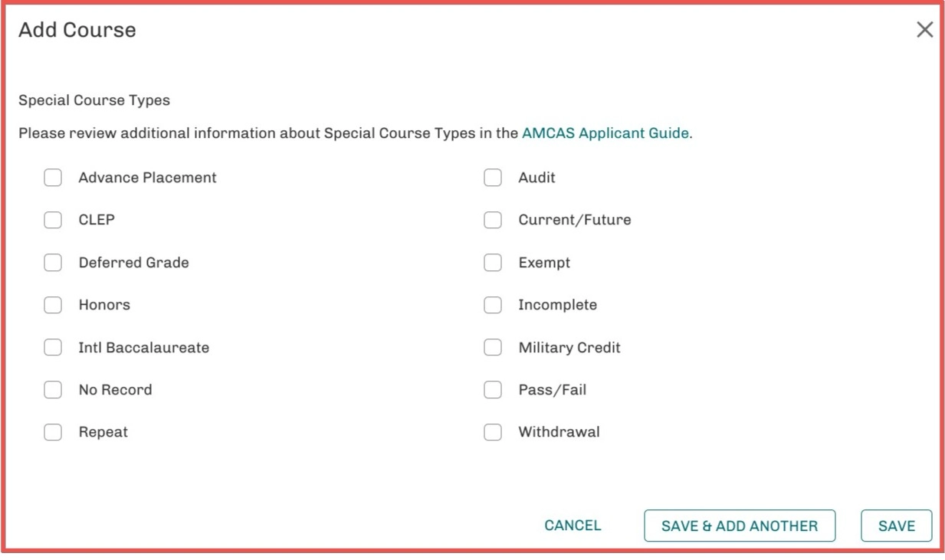Enable the Advance Placement checkbox
The height and width of the screenshot is (560, 945).
pyautogui.click(x=52, y=178)
